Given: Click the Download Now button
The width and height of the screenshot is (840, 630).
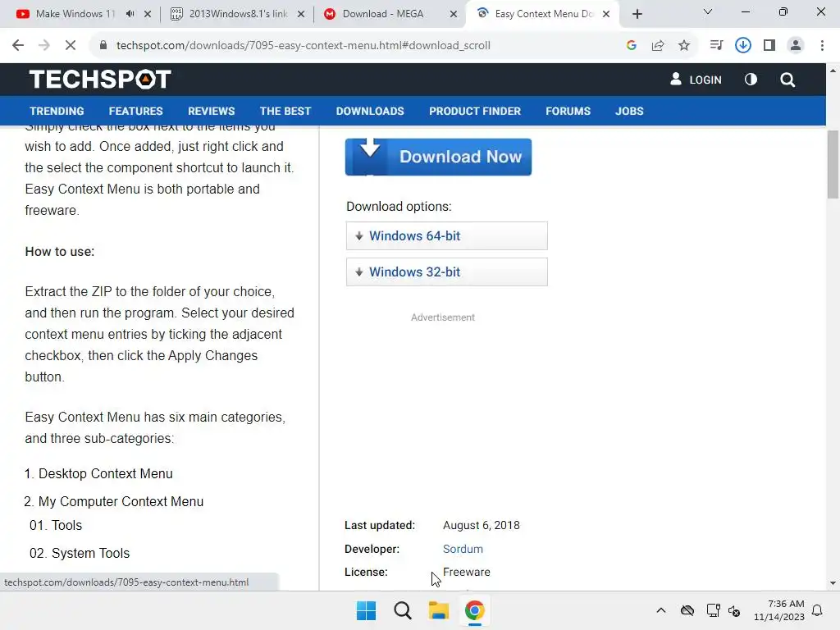Looking at the screenshot, I should (x=438, y=157).
